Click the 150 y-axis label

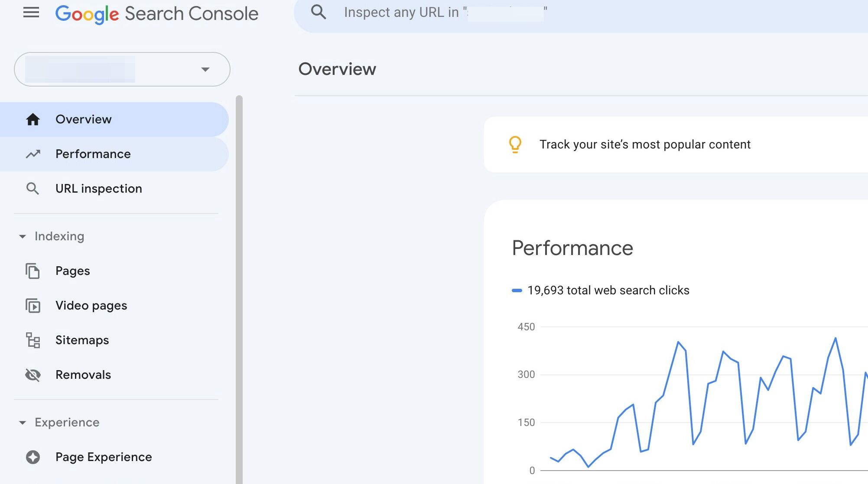click(526, 423)
